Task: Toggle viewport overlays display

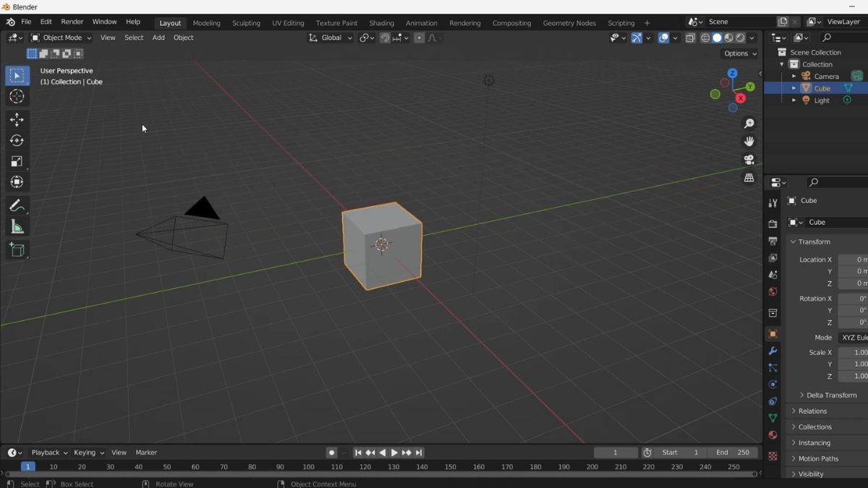Action: point(663,38)
